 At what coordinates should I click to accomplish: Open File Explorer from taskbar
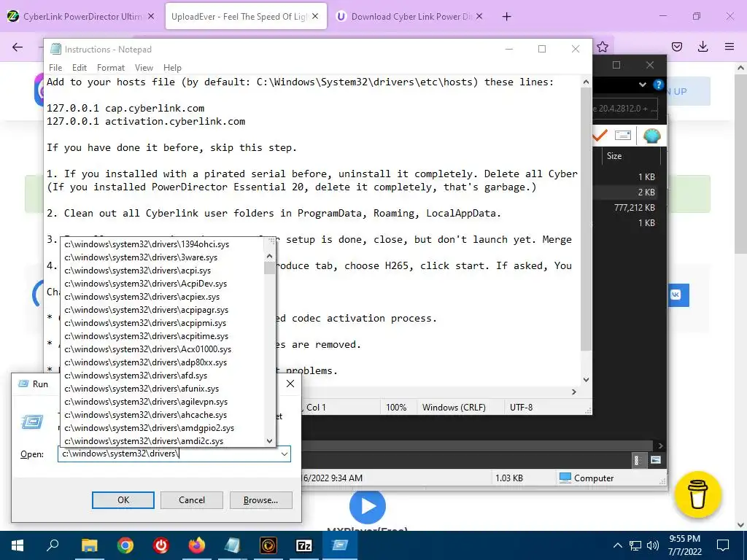pos(89,545)
